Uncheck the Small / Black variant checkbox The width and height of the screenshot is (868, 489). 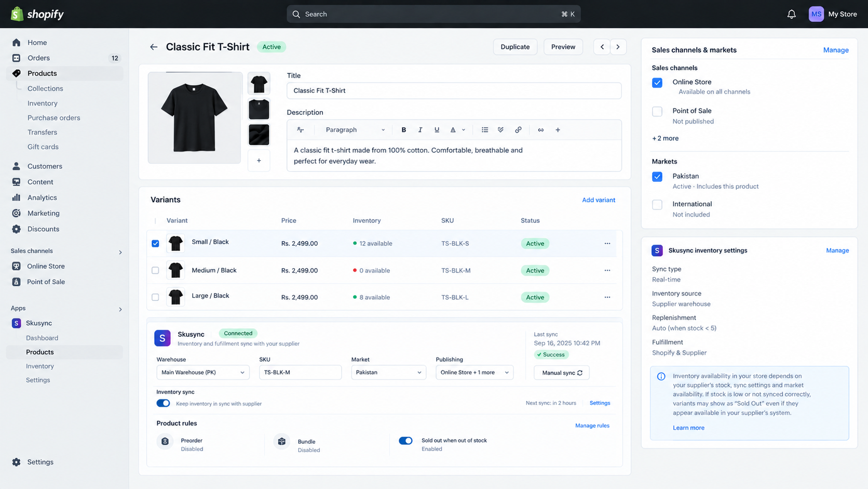click(x=155, y=243)
